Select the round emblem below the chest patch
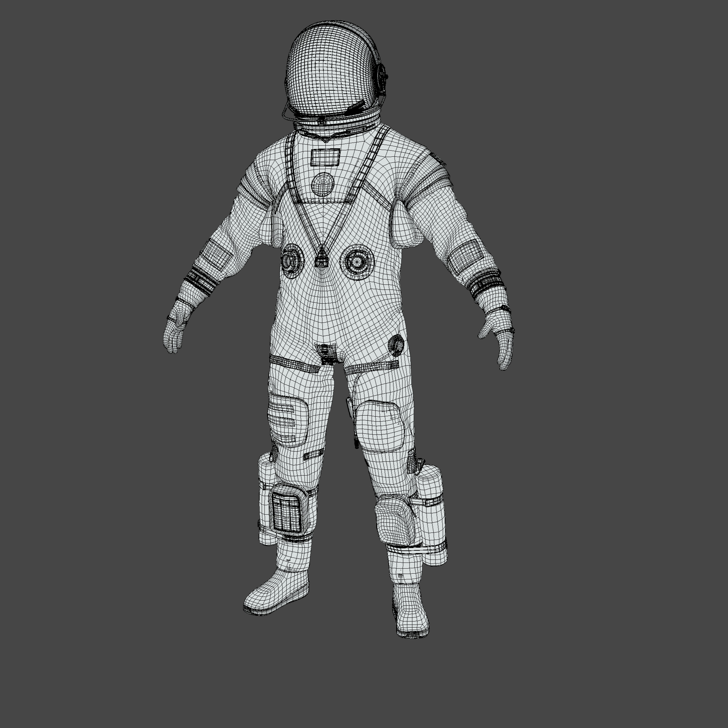 (323, 185)
